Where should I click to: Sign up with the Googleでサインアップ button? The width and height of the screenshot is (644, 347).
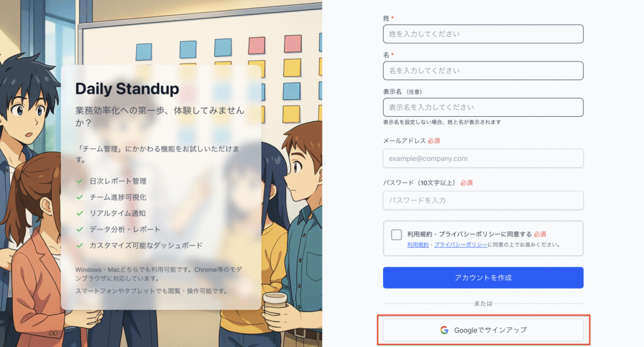tap(483, 330)
